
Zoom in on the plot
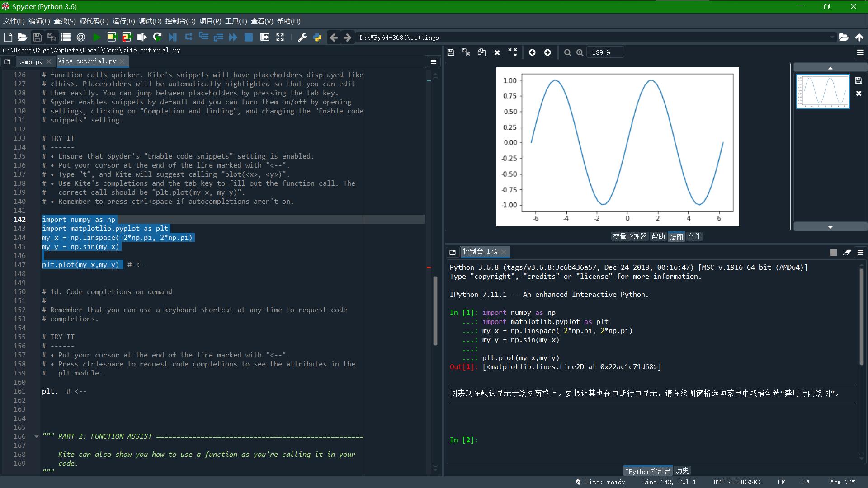[x=580, y=52]
